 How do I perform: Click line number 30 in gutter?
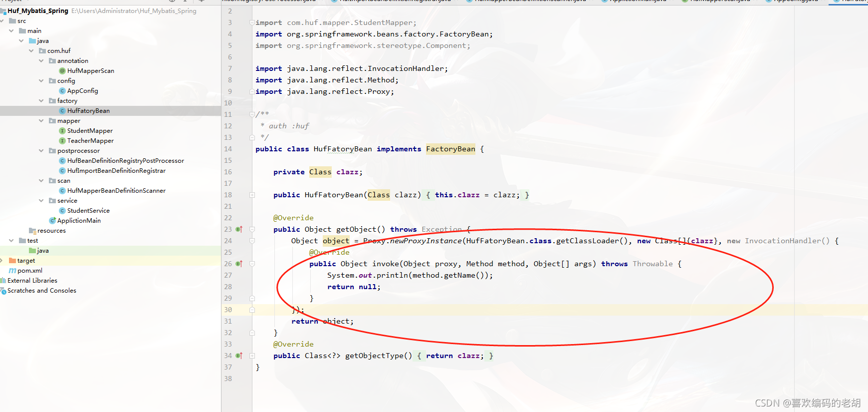(x=228, y=310)
